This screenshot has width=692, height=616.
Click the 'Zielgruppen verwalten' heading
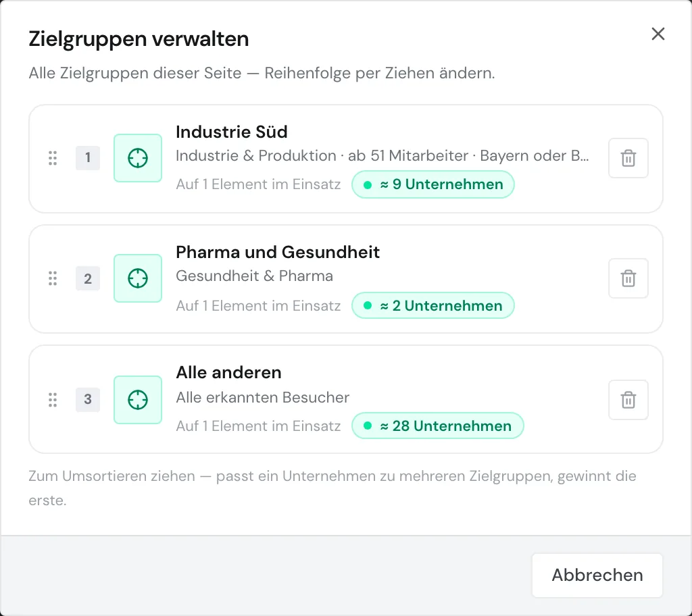click(x=139, y=38)
